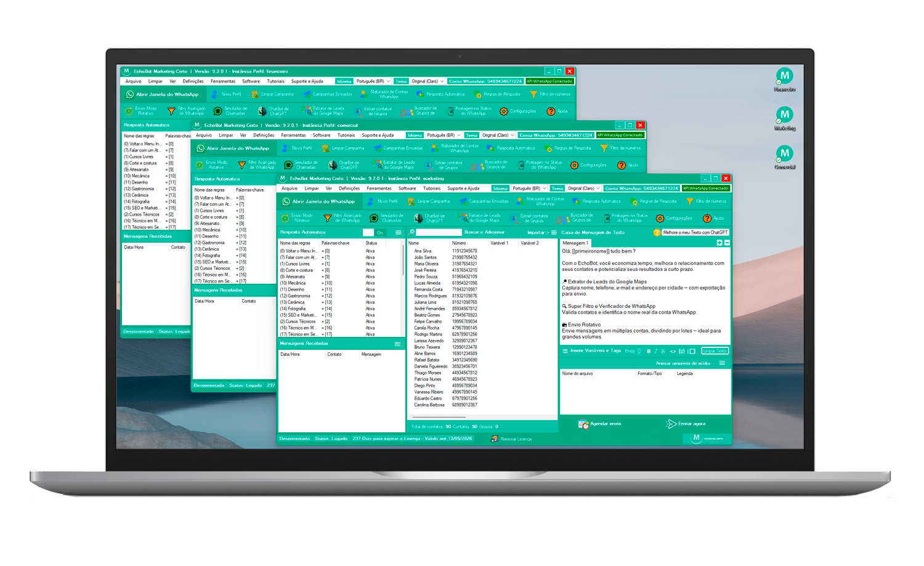Open the Ferramentas menu in marketing window
The image size is (924, 566).
coord(379,188)
